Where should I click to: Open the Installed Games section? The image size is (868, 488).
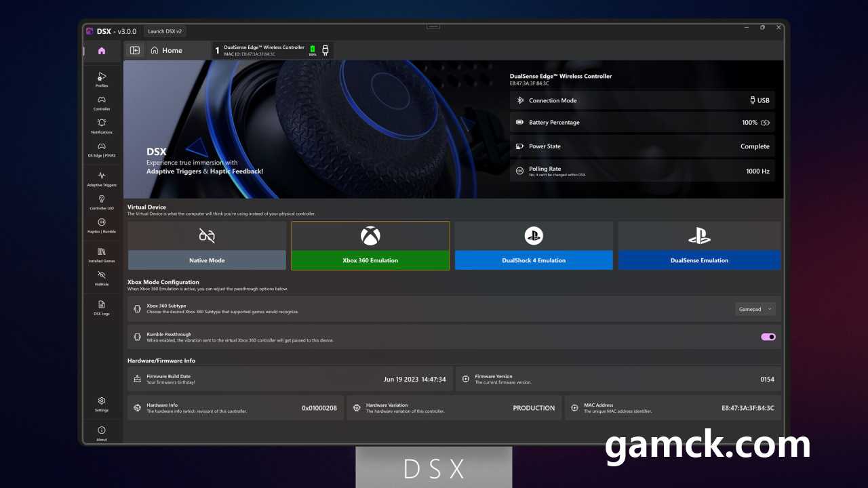tap(102, 255)
